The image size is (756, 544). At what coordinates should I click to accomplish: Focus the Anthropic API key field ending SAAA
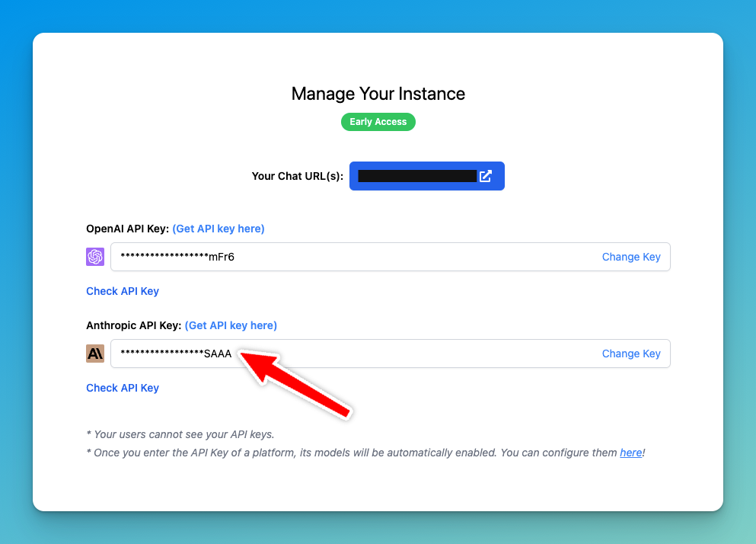point(390,354)
